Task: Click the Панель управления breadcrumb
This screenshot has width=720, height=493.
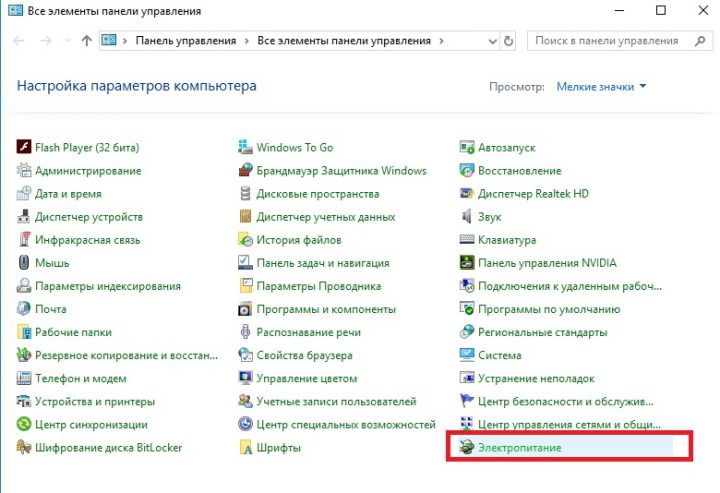Action: pos(186,41)
